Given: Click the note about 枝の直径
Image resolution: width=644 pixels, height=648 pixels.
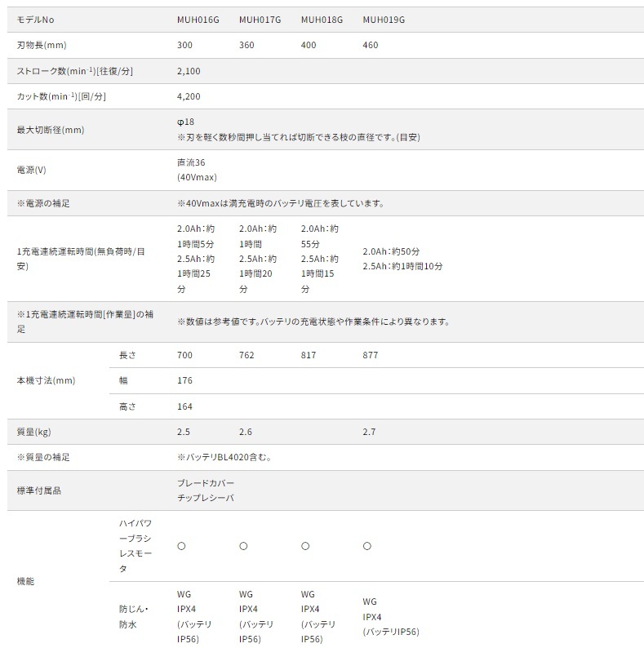Looking at the screenshot, I should click(299, 137).
